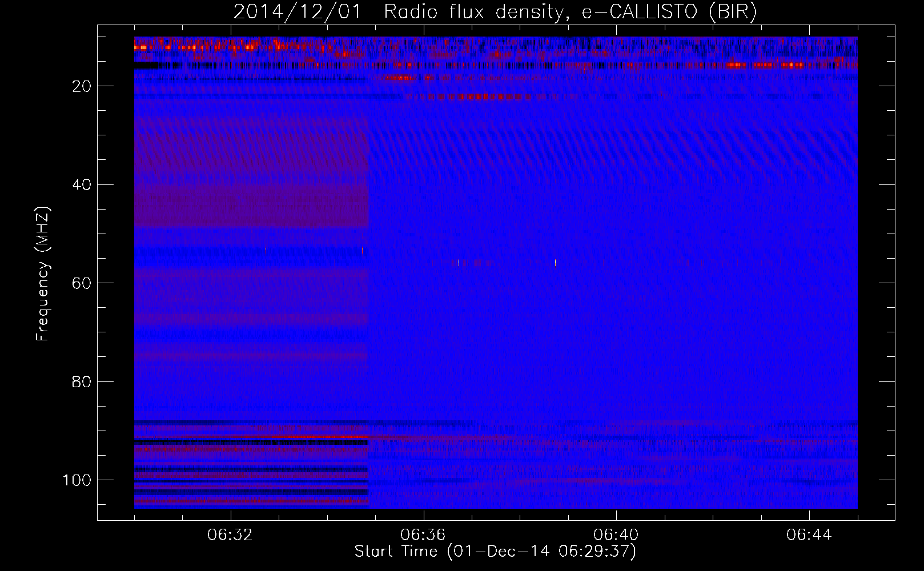Click the 06:40 time tick label
924x571 pixels.
tap(616, 535)
